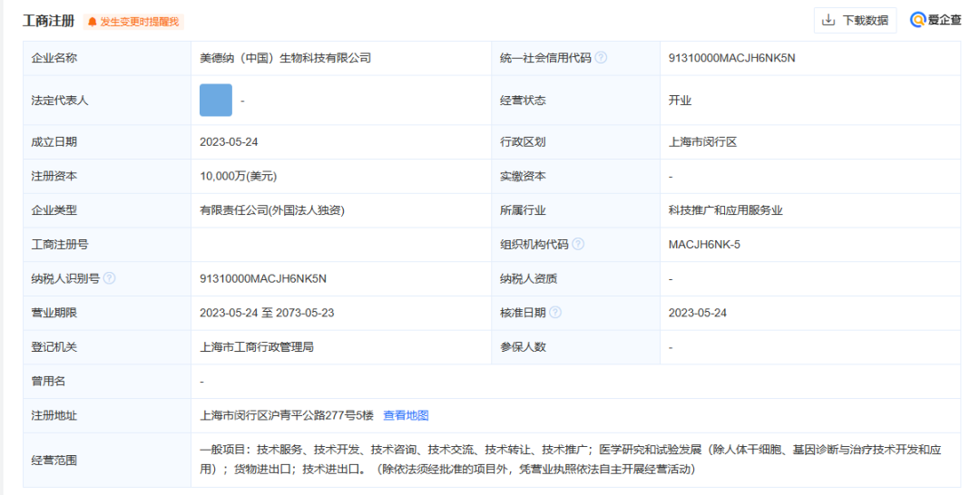This screenshot has height=495, width=980.
Task: Click the unified social credit code value
Action: click(731, 58)
